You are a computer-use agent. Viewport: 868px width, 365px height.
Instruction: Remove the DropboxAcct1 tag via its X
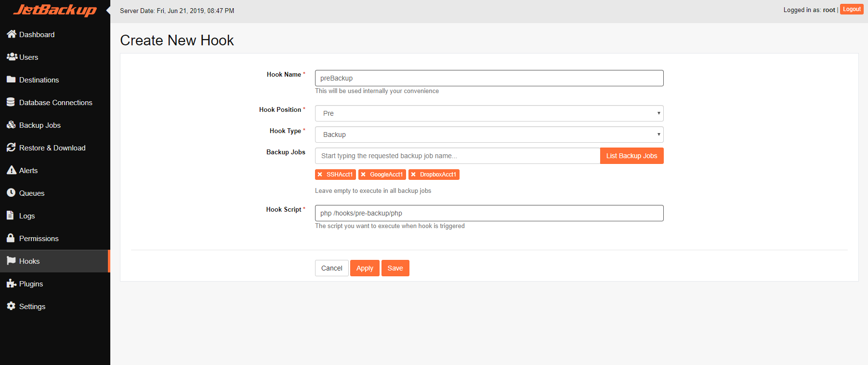coord(413,175)
